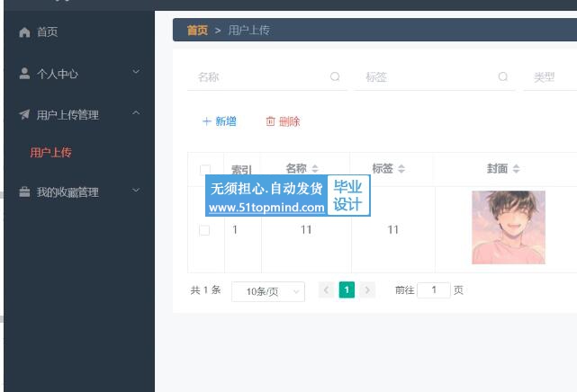Click the 新增 add button
Screen dimensions: 577x392
click(220, 121)
